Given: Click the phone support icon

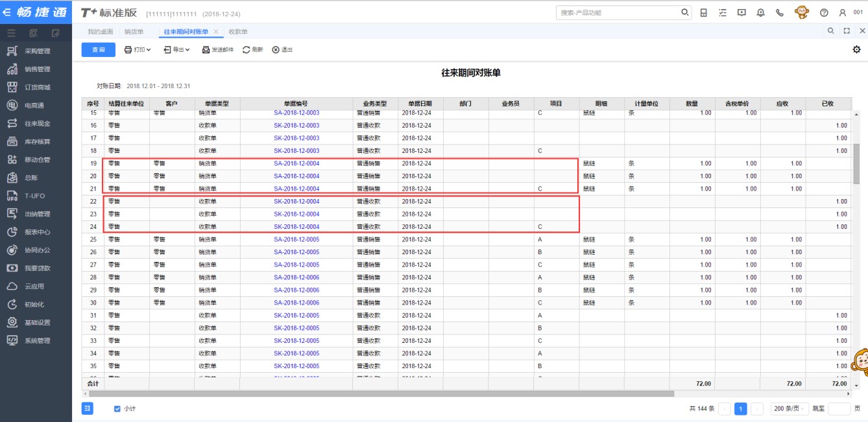Looking at the screenshot, I should (779, 13).
